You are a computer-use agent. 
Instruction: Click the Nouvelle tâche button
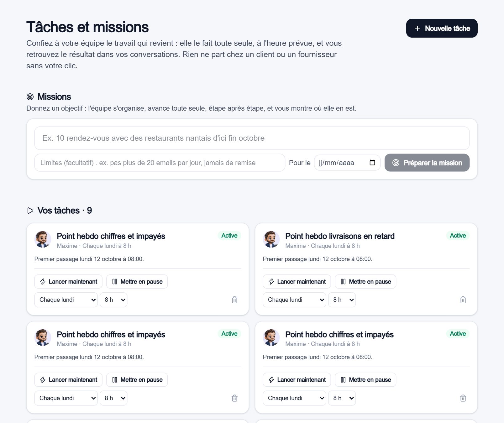coord(442,28)
